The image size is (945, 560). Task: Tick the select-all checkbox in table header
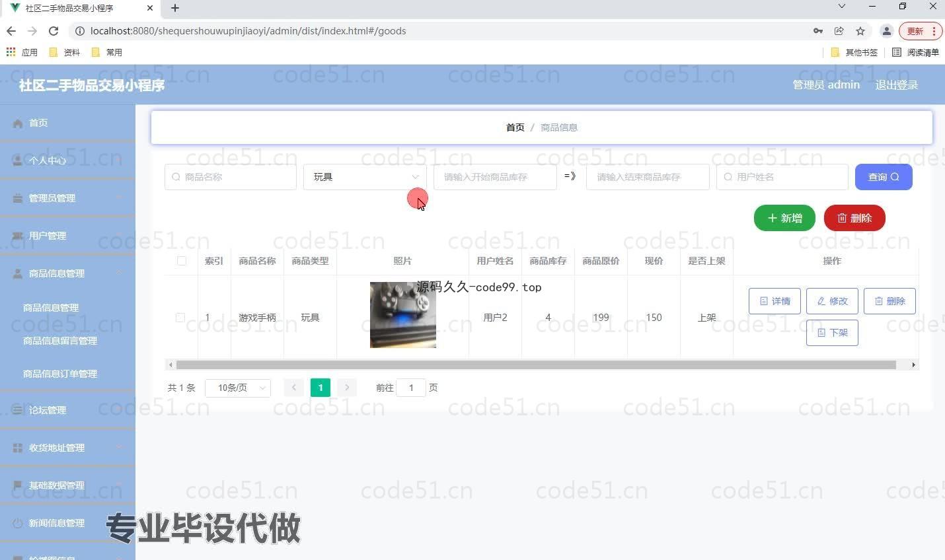182,261
